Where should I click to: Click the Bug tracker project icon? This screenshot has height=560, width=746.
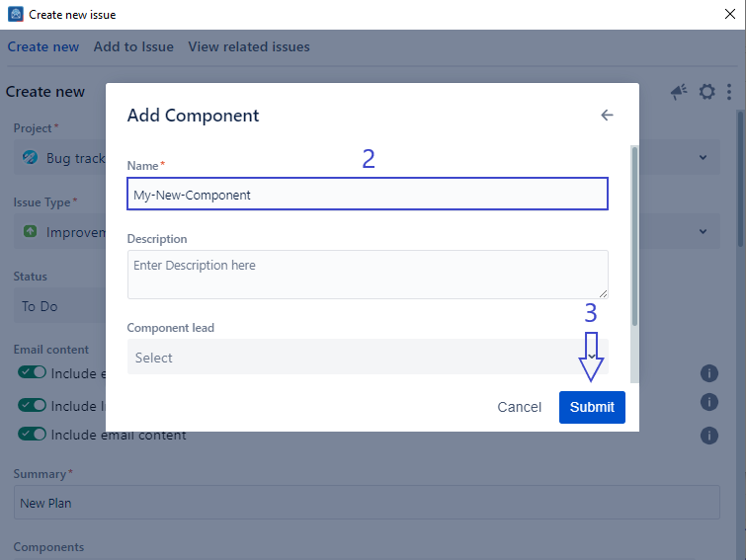[31, 158]
